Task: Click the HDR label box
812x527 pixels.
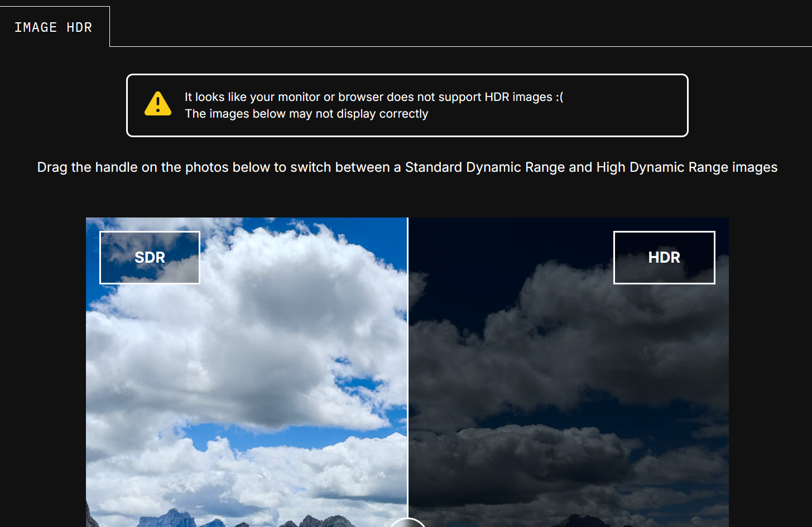Action: [664, 258]
